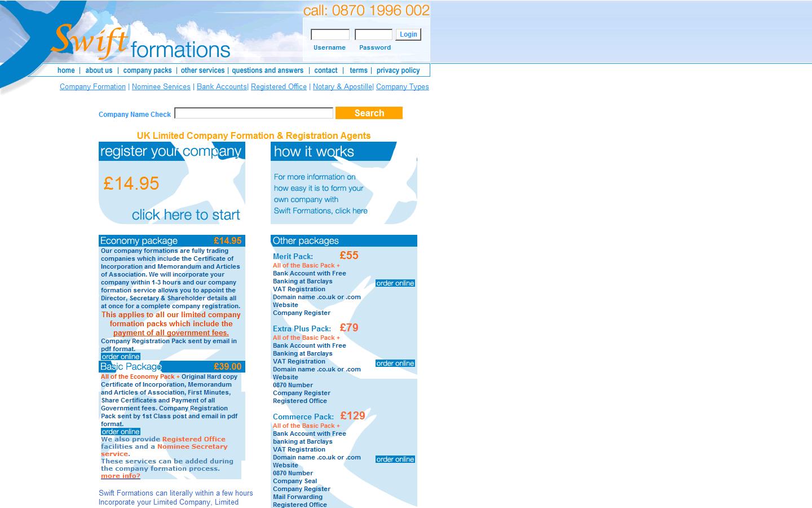Click the register your company banner
812x508 pixels.
tap(172, 183)
